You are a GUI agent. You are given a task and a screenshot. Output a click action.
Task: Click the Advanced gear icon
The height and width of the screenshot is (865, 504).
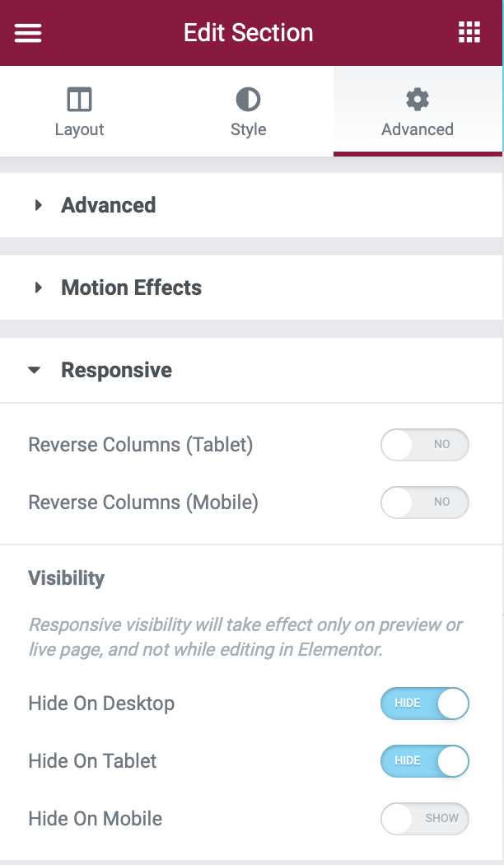[x=418, y=101]
